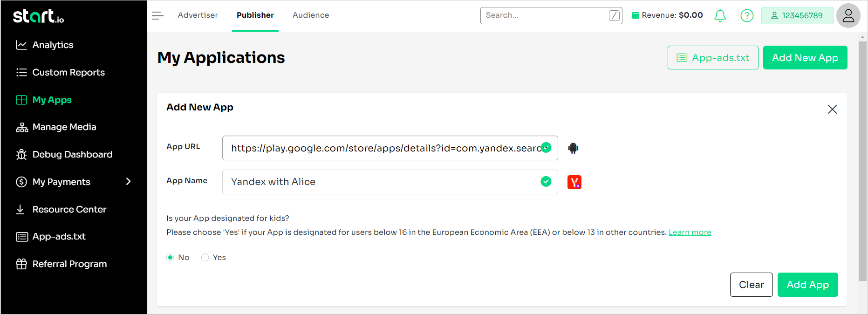Click the Android platform icon
This screenshot has height=315, width=868.
click(573, 148)
